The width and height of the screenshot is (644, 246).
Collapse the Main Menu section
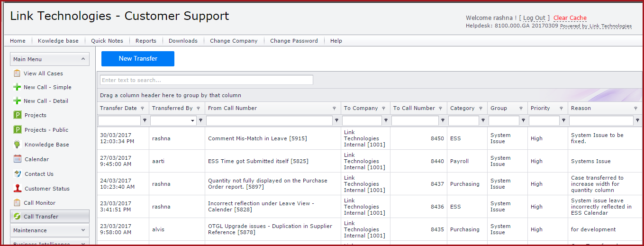[83, 59]
